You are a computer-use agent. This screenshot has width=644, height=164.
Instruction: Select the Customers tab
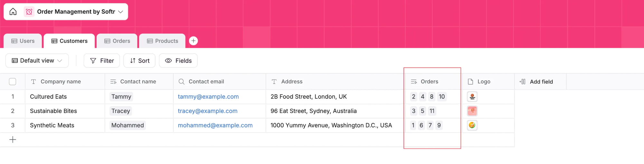coord(69,41)
